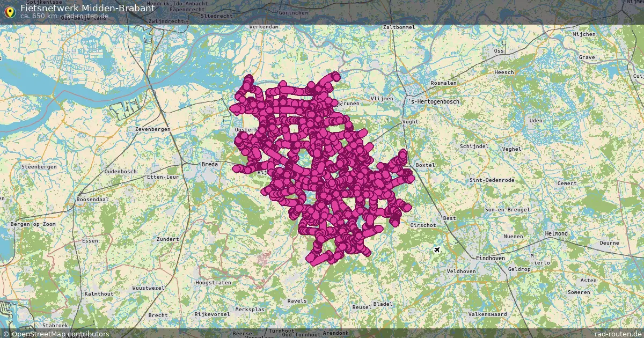644x338 pixels.
Task: Click the Valkenswaard town label
Action: [487, 313]
